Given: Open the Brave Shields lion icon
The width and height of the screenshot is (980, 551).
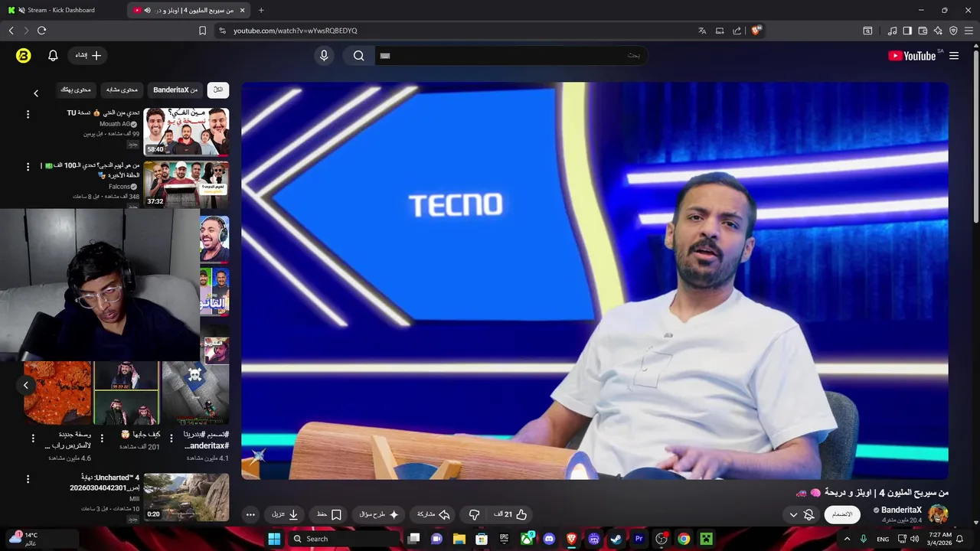Looking at the screenshot, I should [x=756, y=31].
